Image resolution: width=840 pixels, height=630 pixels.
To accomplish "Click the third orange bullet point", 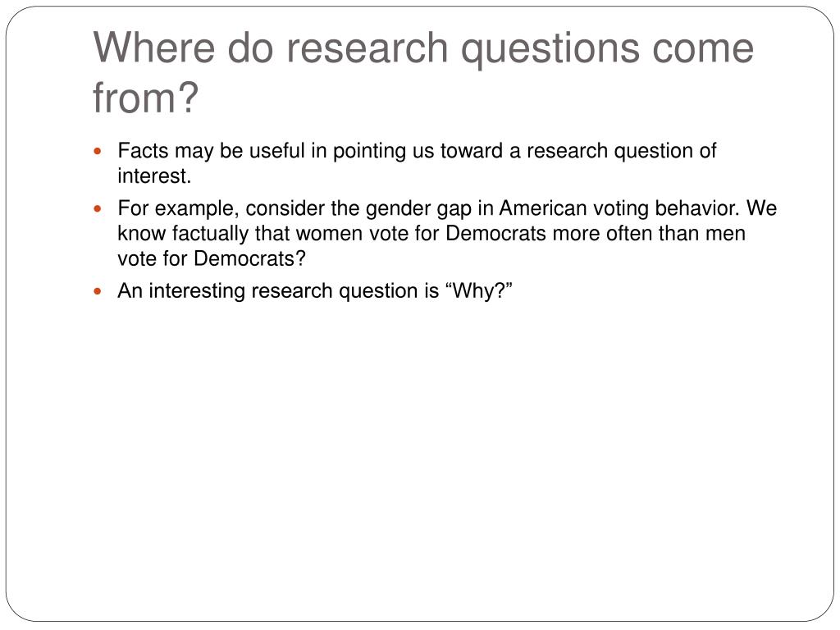I will [97, 291].
